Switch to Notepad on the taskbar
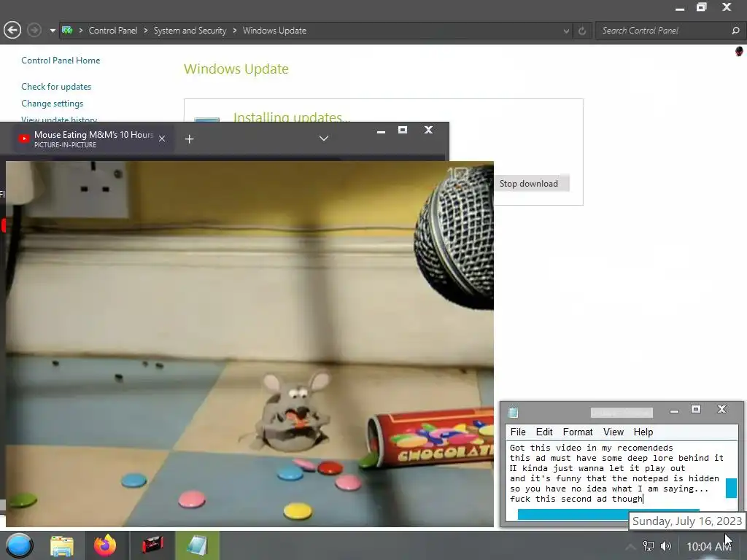The image size is (747, 560). [x=197, y=545]
